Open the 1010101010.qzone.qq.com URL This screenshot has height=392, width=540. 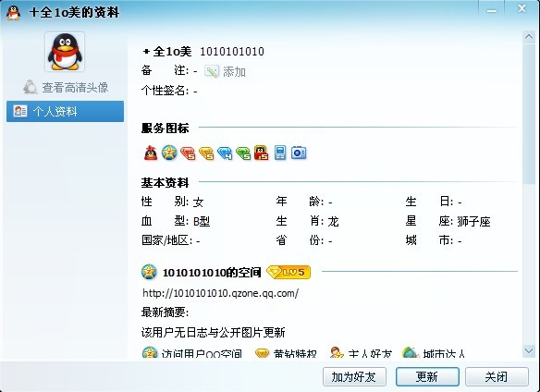click(220, 293)
